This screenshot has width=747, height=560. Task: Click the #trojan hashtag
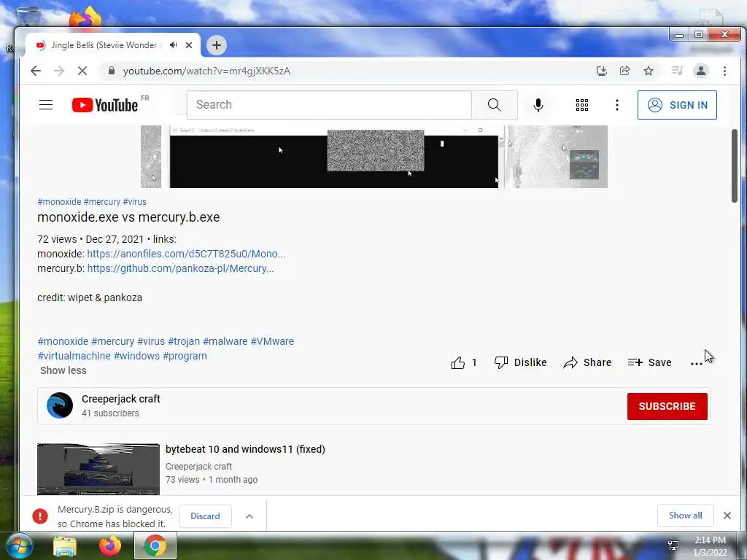pyautogui.click(x=184, y=341)
